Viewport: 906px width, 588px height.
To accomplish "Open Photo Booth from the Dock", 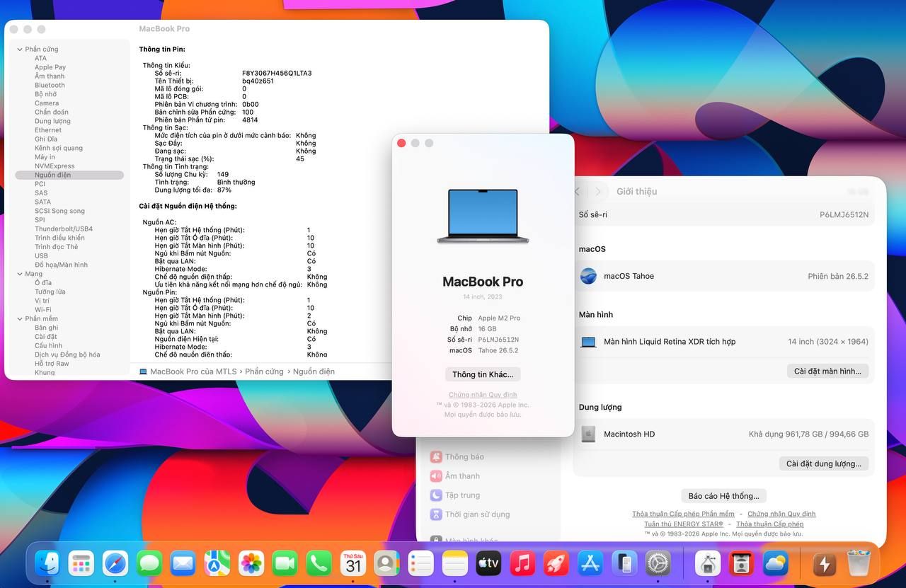I will (x=742, y=563).
